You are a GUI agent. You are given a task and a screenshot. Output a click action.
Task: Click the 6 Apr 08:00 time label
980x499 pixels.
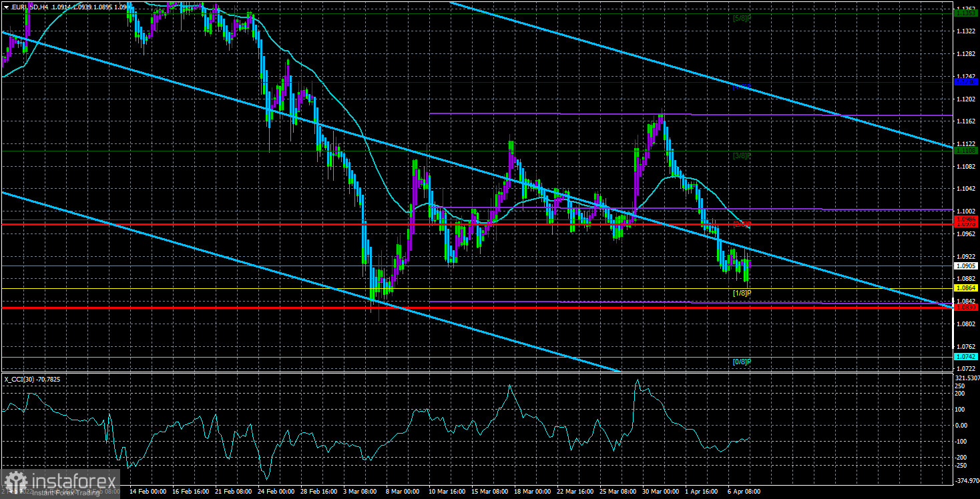click(x=746, y=492)
